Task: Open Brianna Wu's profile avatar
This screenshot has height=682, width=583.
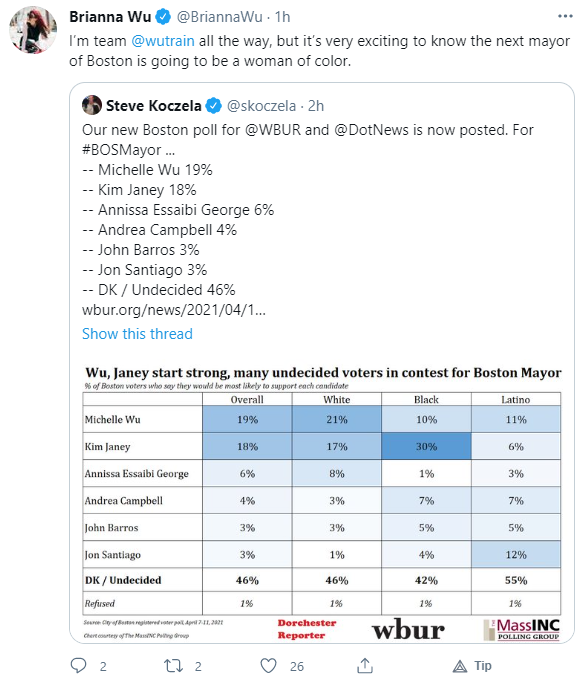Action: pyautogui.click(x=33, y=30)
